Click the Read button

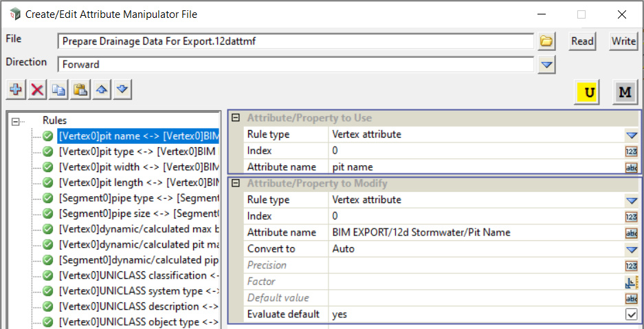(582, 41)
